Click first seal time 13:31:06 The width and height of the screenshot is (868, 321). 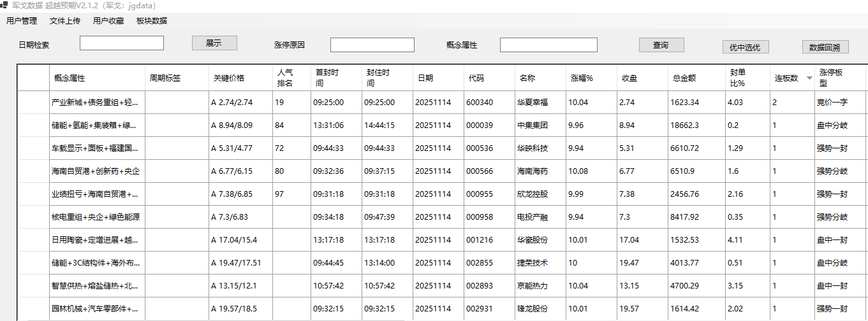(336, 125)
